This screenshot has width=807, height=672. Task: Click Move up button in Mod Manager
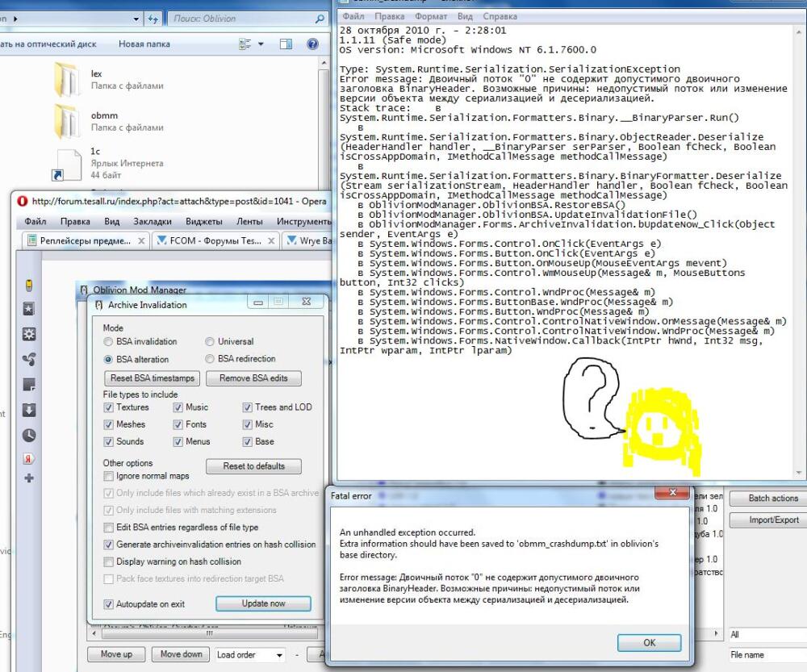click(x=115, y=654)
